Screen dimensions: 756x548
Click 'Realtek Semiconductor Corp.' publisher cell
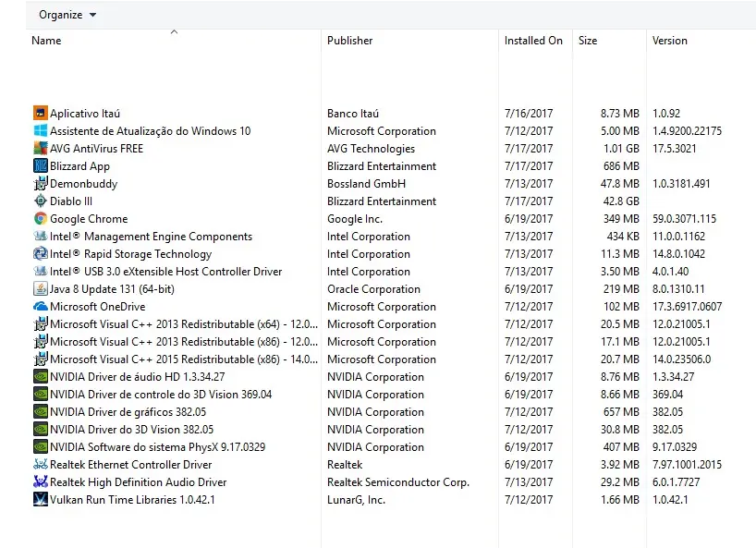[x=398, y=482]
